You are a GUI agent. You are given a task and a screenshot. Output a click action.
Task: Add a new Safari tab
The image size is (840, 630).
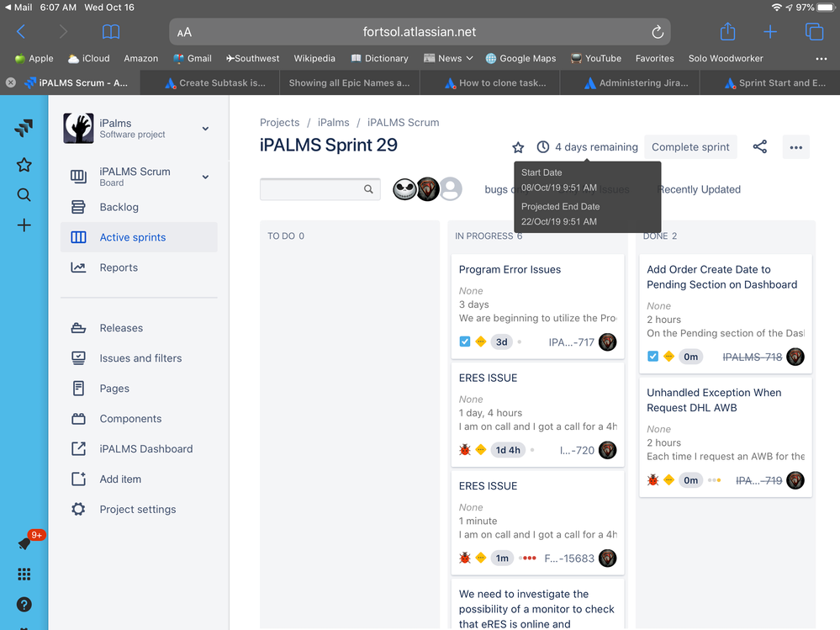coord(770,32)
